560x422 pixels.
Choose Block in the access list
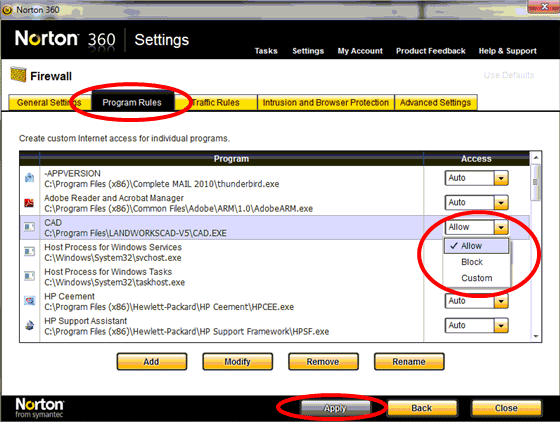(476, 262)
